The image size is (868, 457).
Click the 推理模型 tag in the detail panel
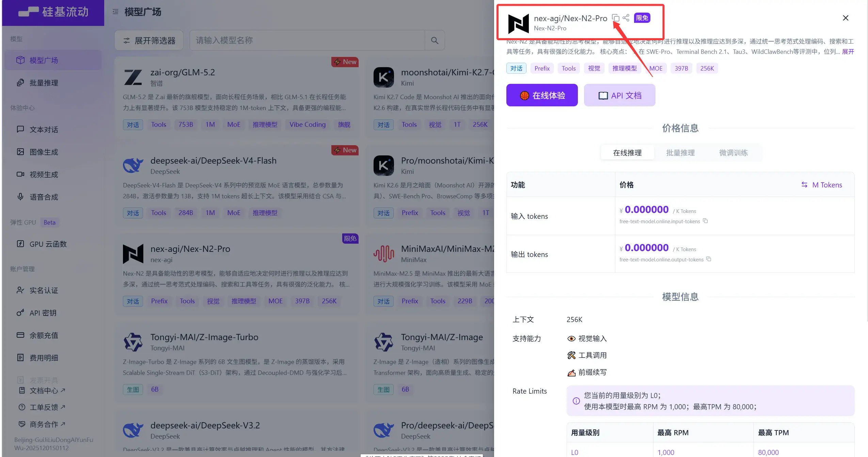pyautogui.click(x=625, y=68)
